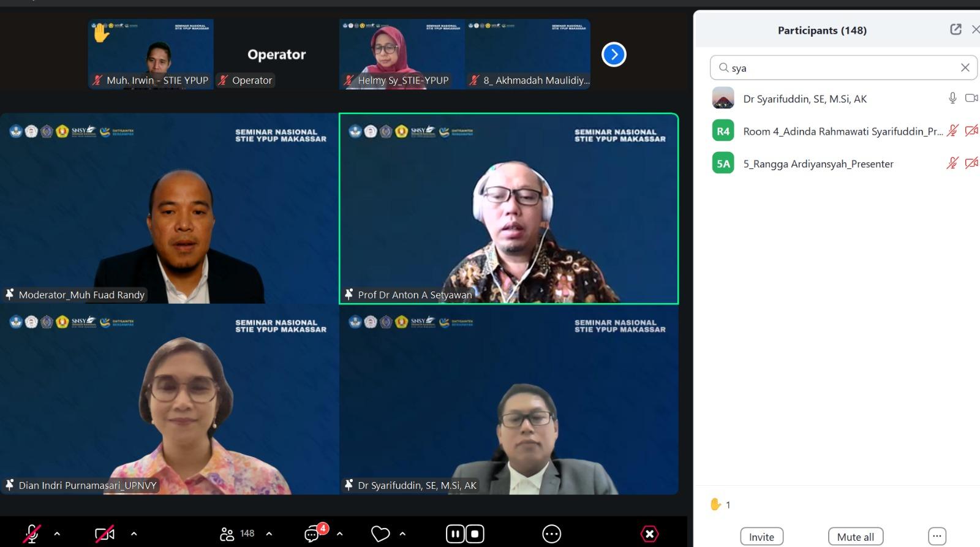
Task: Click Dr Syarifuddin's pinned video tile
Action: click(x=509, y=399)
